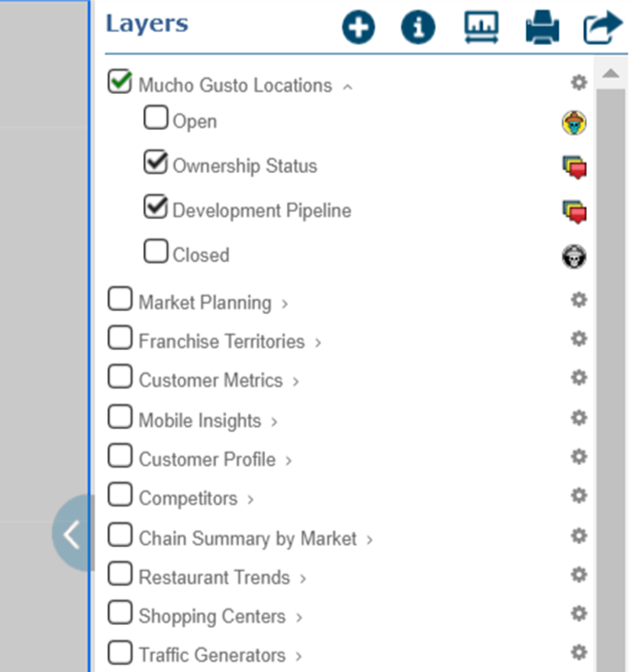Click the layers list scrollbar up arrow

(x=610, y=74)
